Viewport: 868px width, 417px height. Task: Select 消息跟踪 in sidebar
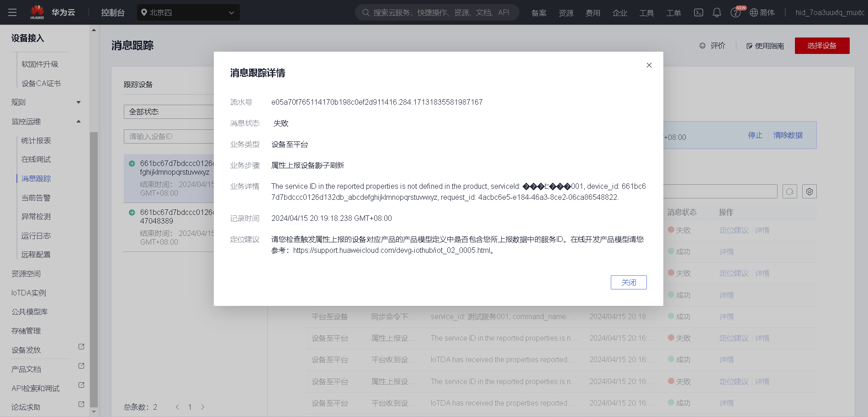click(36, 179)
